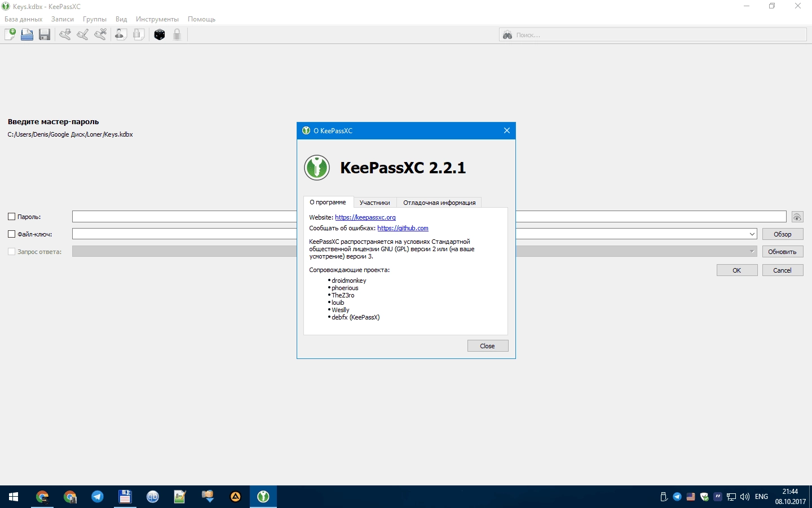Click the ENG language indicator

[761, 497]
